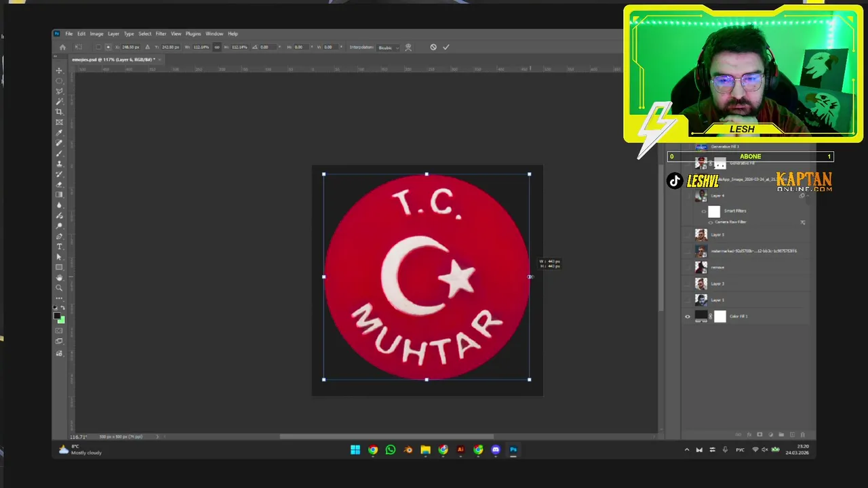The height and width of the screenshot is (488, 868).
Task: Toggle Camera Raw Filter visibility eye
Action: point(711,222)
